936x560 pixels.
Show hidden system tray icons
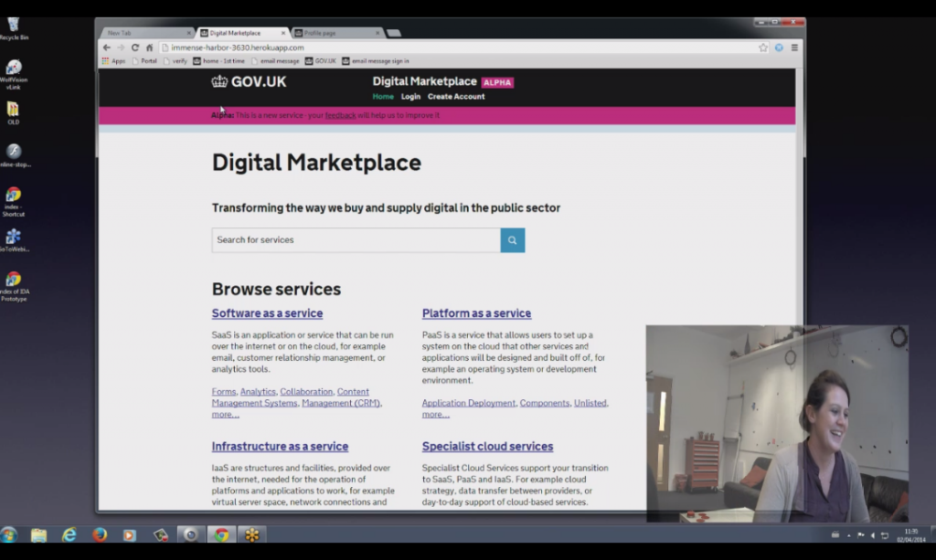(x=849, y=535)
